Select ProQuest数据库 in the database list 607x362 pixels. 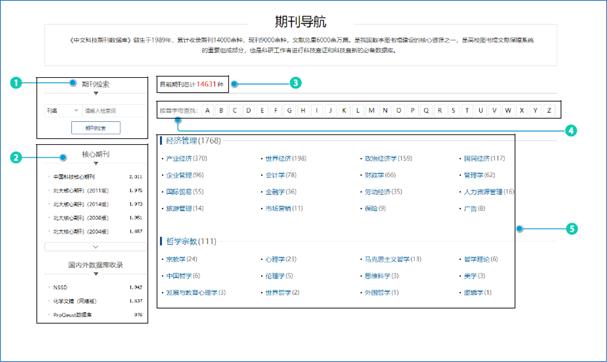click(x=72, y=315)
